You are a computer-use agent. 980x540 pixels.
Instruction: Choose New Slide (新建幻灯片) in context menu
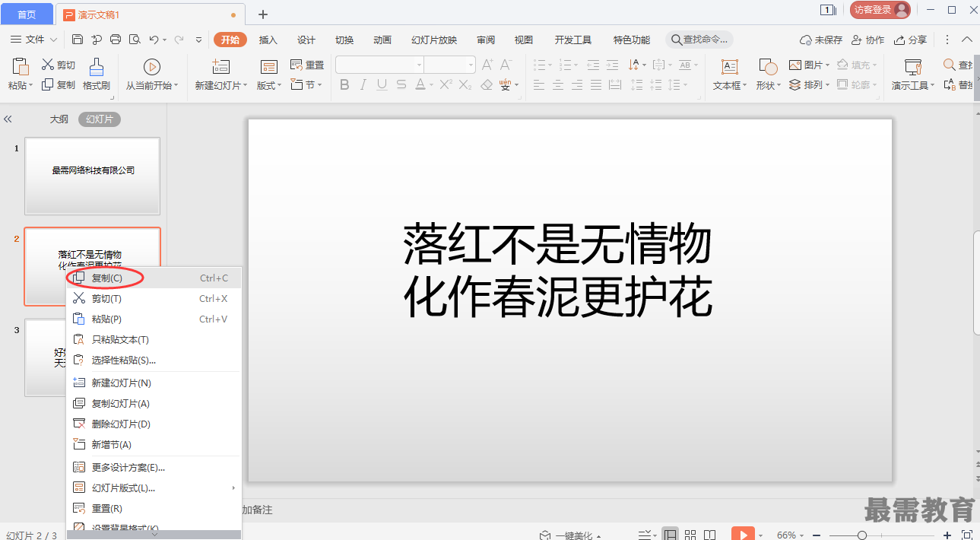[x=154, y=383]
